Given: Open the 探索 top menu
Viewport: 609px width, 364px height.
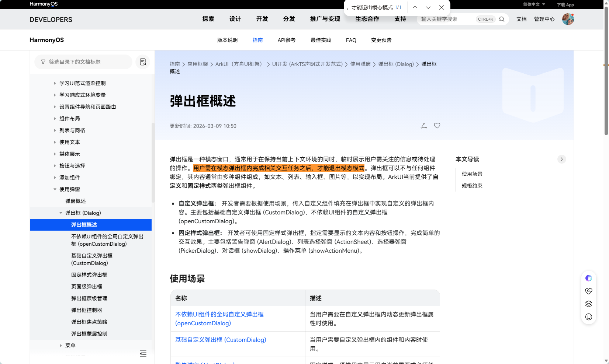Looking at the screenshot, I should pyautogui.click(x=208, y=19).
